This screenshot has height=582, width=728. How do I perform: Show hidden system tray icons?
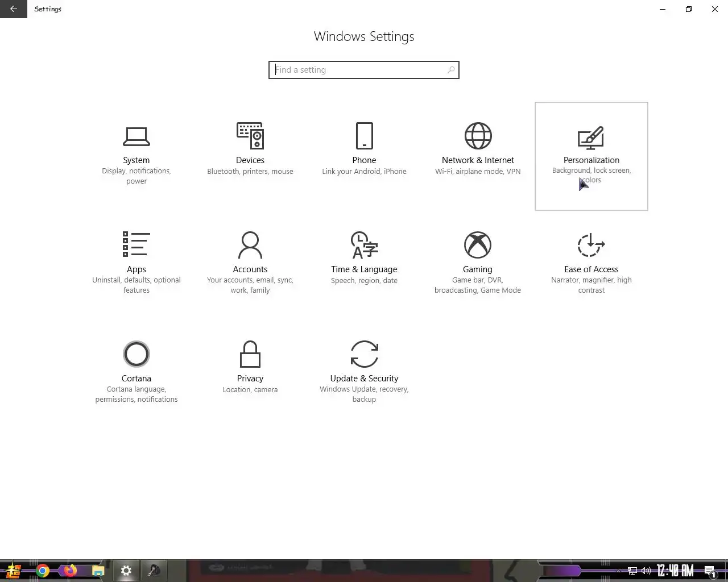pyautogui.click(x=619, y=571)
